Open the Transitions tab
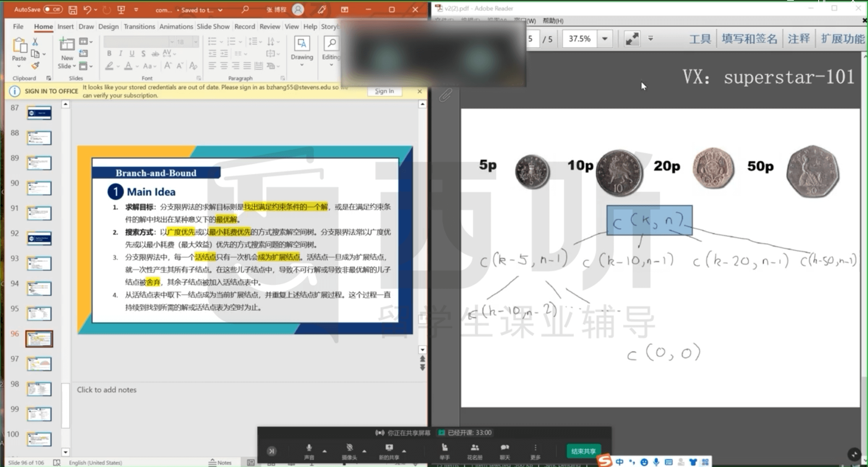Image resolution: width=868 pixels, height=467 pixels. 139,26
